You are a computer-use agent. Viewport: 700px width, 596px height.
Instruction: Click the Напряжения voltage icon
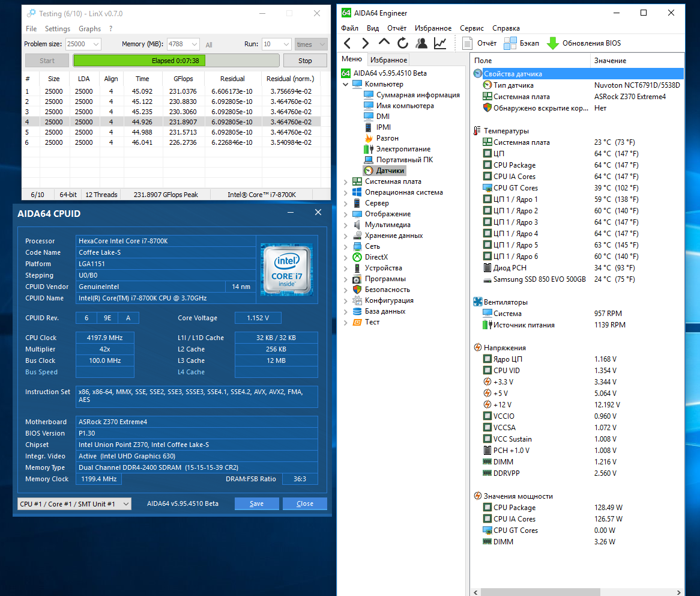(478, 348)
